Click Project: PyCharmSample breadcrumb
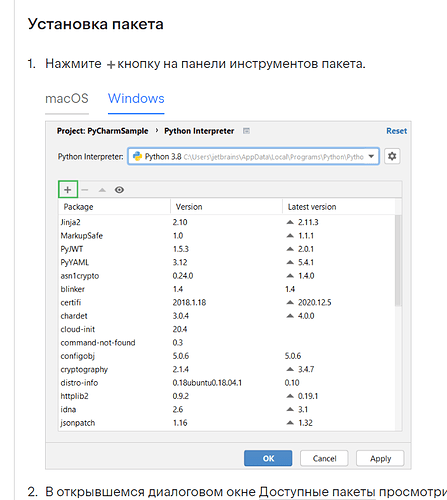This screenshot has width=447, height=500. (x=102, y=131)
